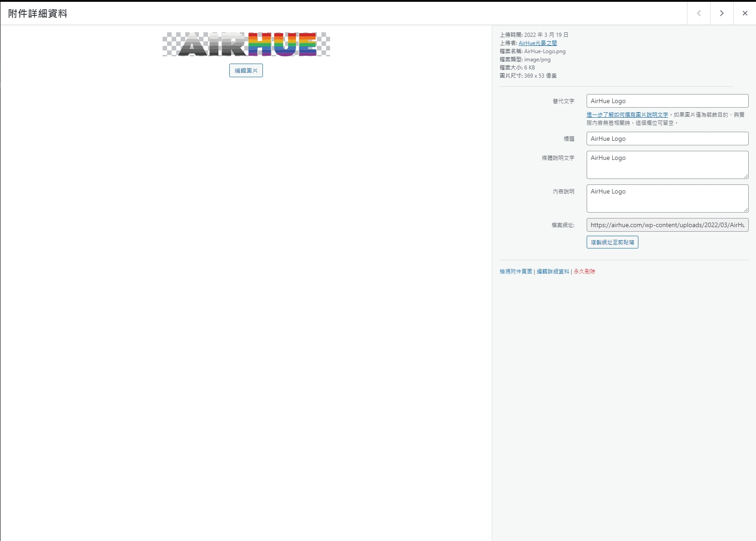Select file type text image/png
Image resolution: width=756 pixels, height=541 pixels.
(537, 60)
